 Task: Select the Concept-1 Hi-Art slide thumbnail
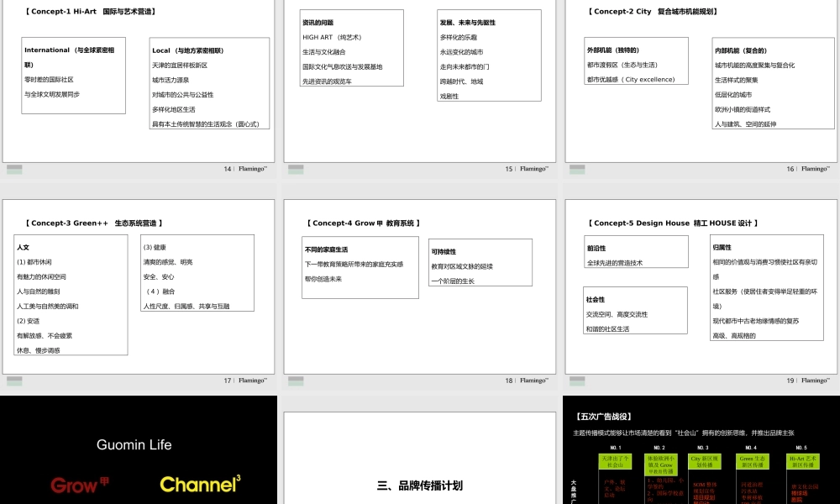139,84
